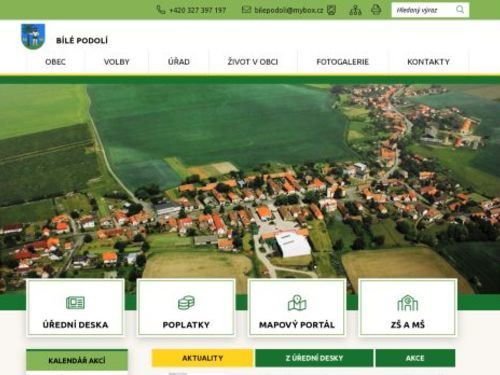Switch to the AKCE tab
500x375 pixels.
point(415,358)
